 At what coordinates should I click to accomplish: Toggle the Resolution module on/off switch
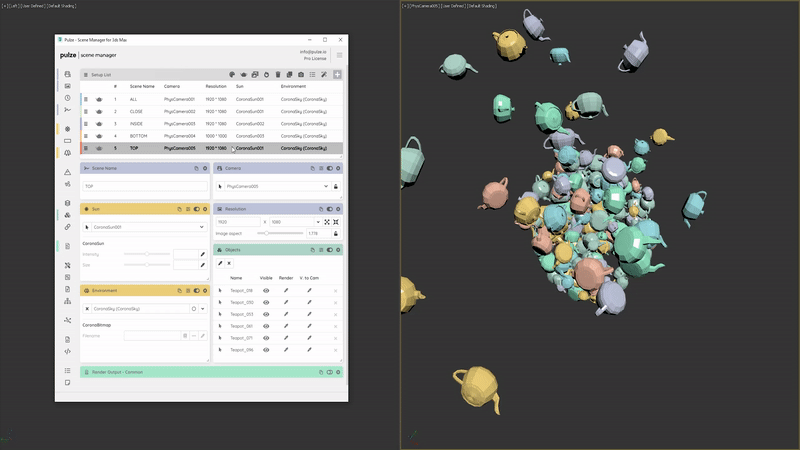pyautogui.click(x=330, y=209)
